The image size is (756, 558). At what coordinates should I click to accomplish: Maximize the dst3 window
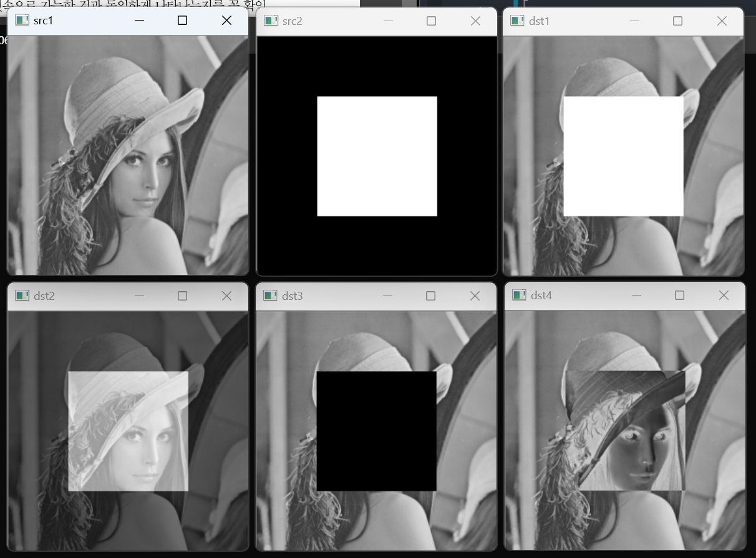[x=430, y=296]
